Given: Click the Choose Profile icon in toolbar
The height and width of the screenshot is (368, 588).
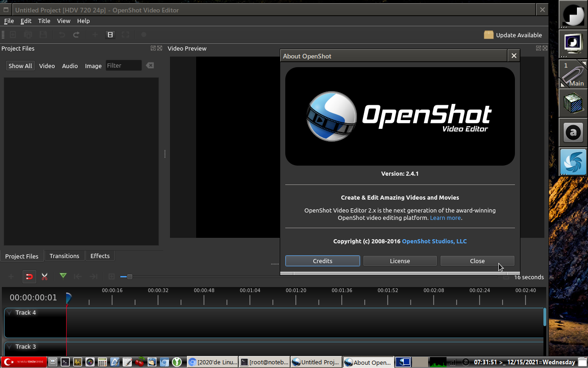Looking at the screenshot, I should 110,34.
